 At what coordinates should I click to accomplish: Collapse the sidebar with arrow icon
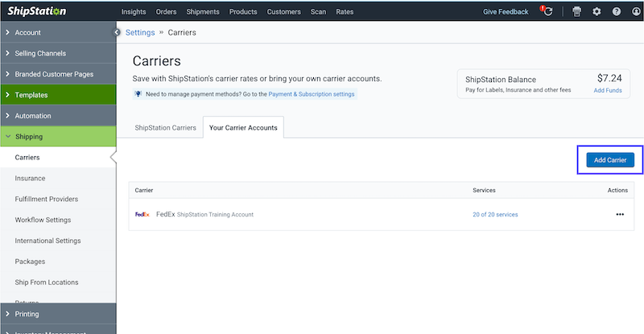(x=118, y=32)
